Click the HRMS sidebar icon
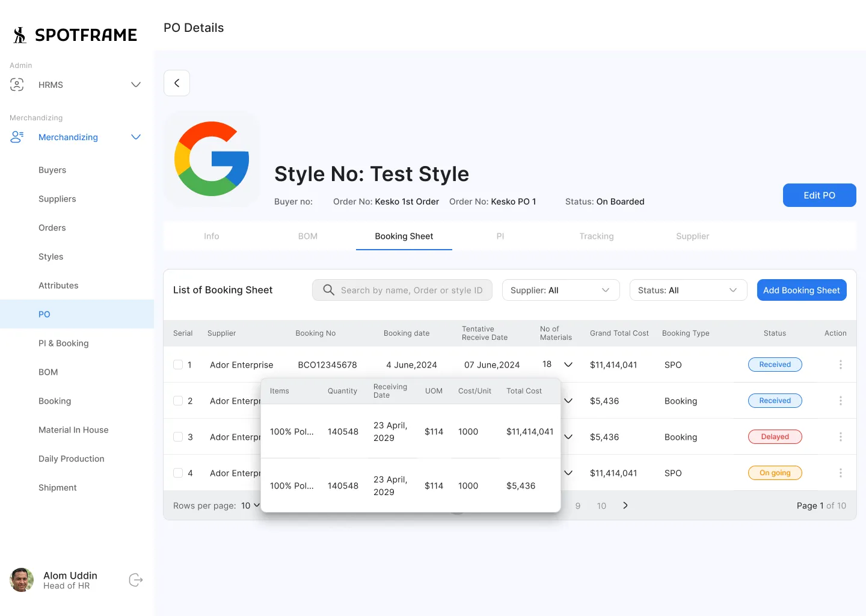The width and height of the screenshot is (866, 616). pos(17,85)
